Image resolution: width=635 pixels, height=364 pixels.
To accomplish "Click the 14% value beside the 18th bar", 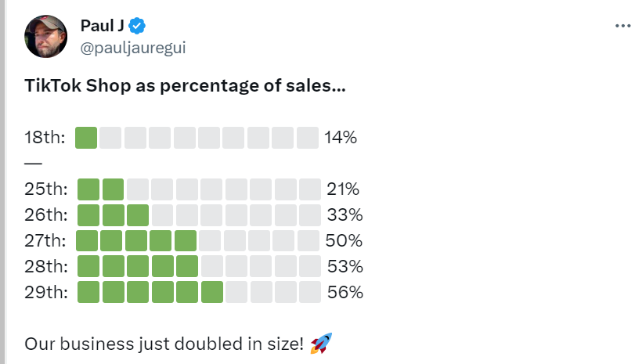I will [341, 138].
